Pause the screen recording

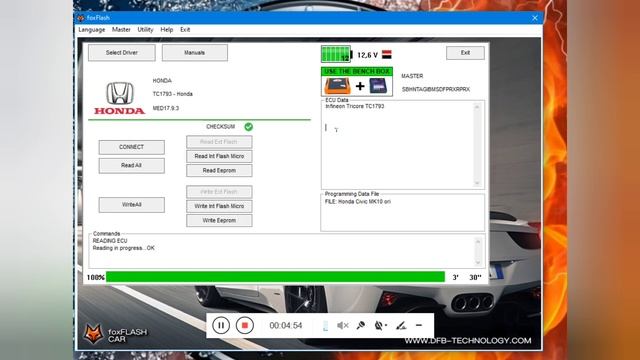pos(221,325)
